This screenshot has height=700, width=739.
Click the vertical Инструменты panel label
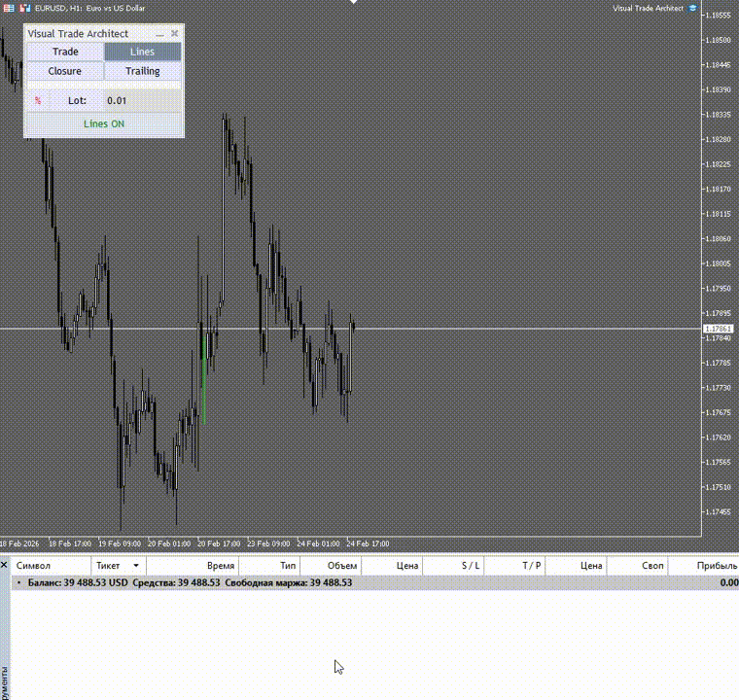pos(5,682)
